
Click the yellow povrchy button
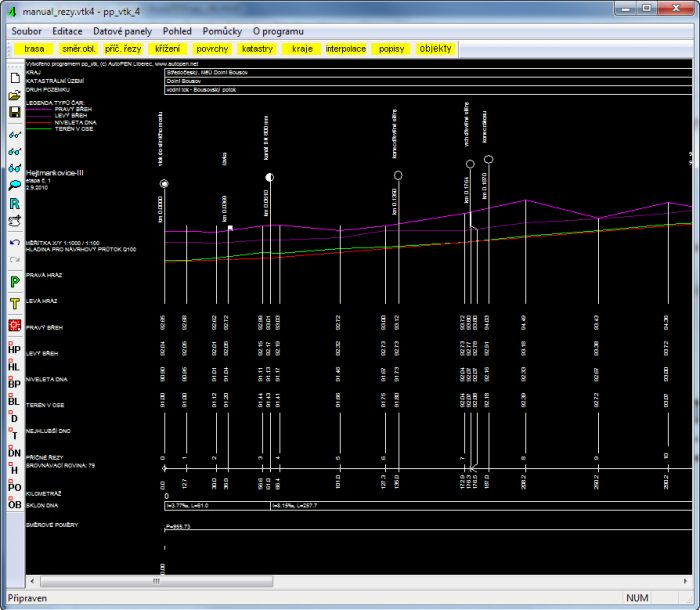212,49
